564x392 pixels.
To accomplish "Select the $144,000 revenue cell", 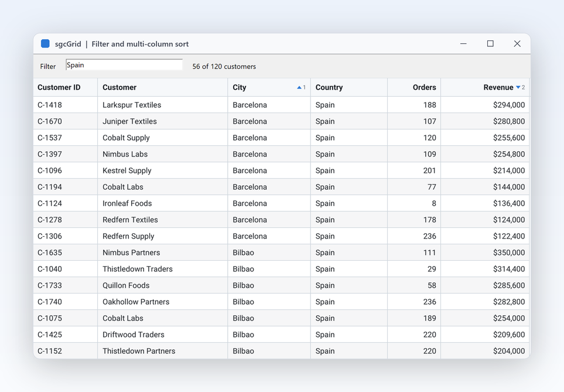I will point(485,187).
